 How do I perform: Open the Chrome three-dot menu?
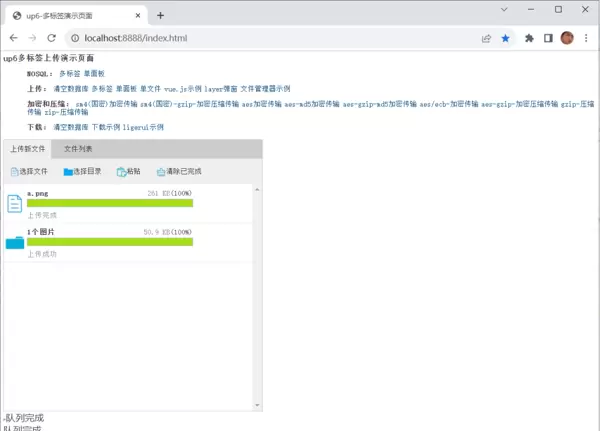pyautogui.click(x=587, y=38)
